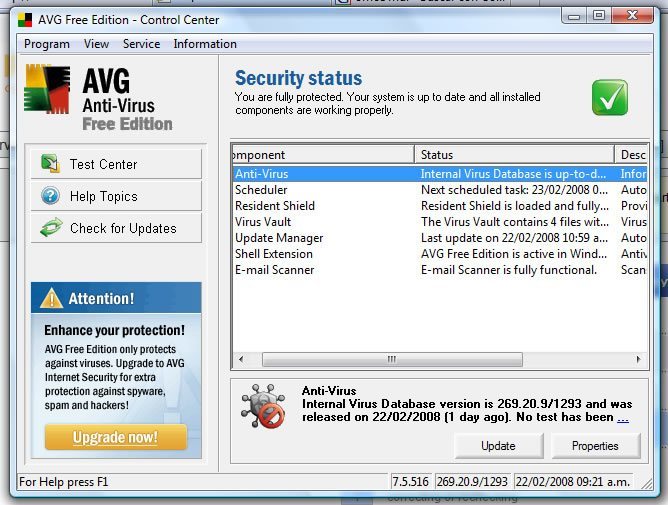Click the Test Center icon

(x=51, y=164)
